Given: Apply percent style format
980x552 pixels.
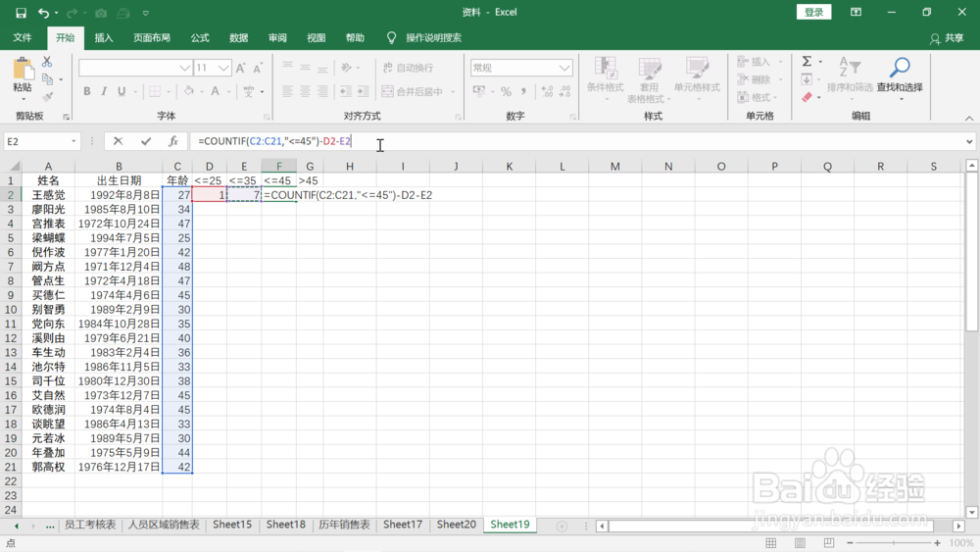Looking at the screenshot, I should click(x=506, y=92).
